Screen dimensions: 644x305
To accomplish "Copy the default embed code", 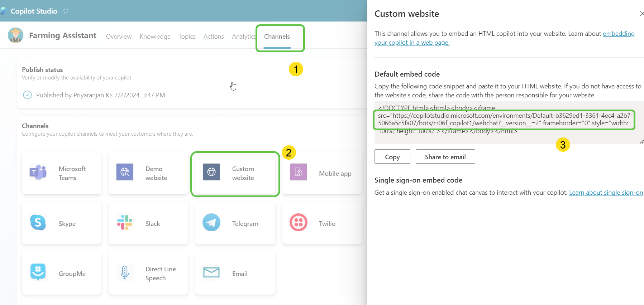I will [x=392, y=157].
